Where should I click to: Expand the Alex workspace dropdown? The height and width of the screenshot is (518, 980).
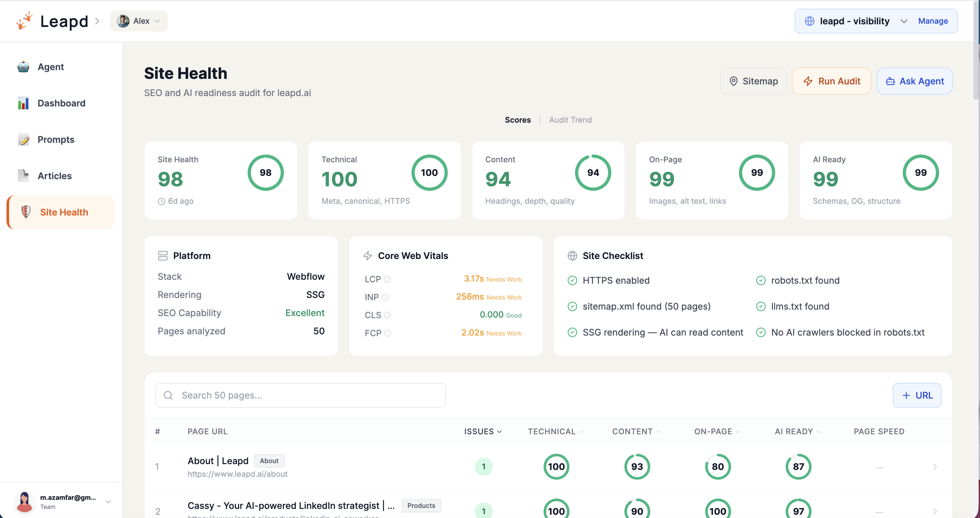coord(158,21)
